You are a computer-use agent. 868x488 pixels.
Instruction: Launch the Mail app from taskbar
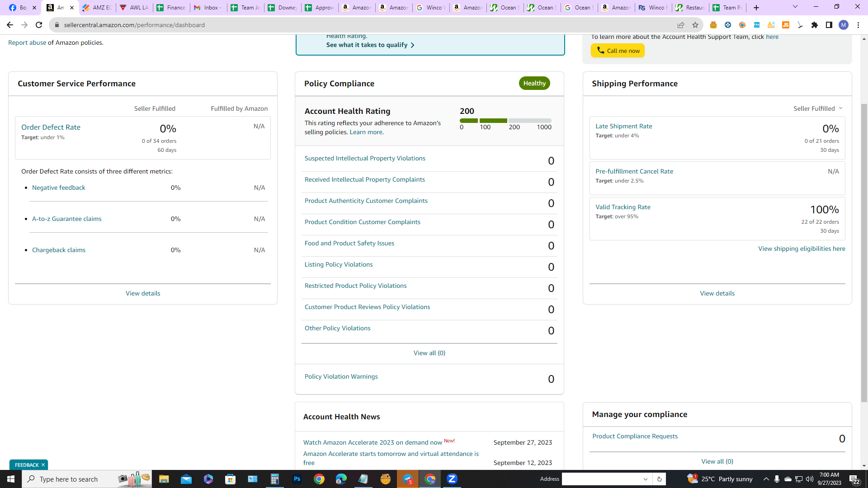point(186,479)
